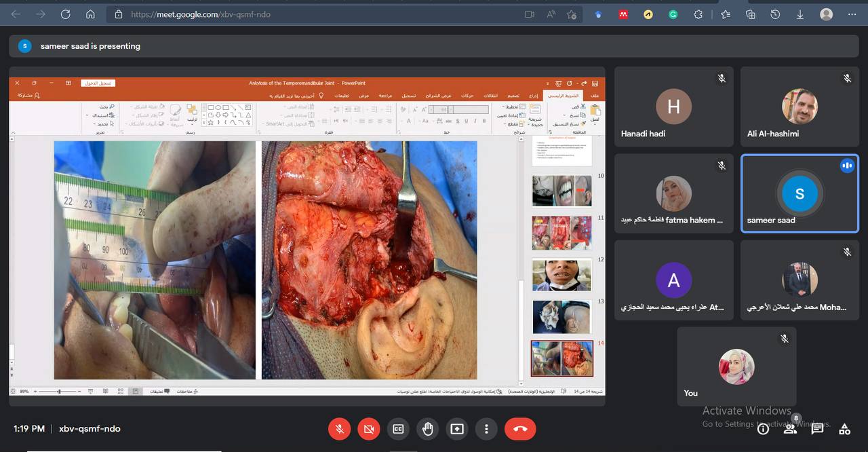Open Meet's three-dot more options menu
This screenshot has width=868, height=452.
pos(486,429)
